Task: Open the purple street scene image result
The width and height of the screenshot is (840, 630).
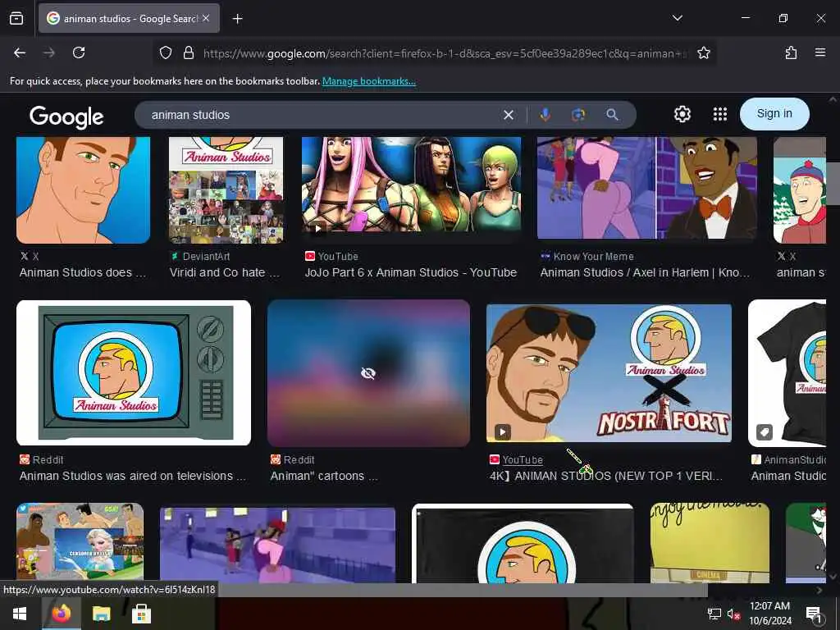Action: [277, 545]
